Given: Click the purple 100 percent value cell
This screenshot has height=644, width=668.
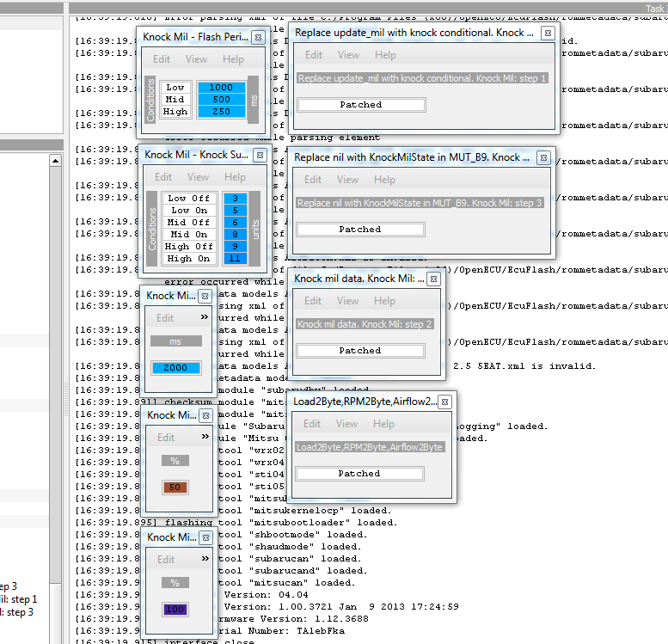Looking at the screenshot, I should (x=175, y=609).
